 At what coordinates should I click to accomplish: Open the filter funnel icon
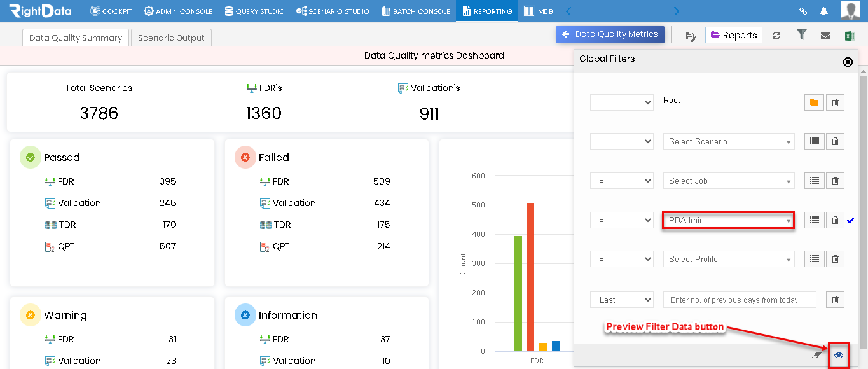coord(802,35)
